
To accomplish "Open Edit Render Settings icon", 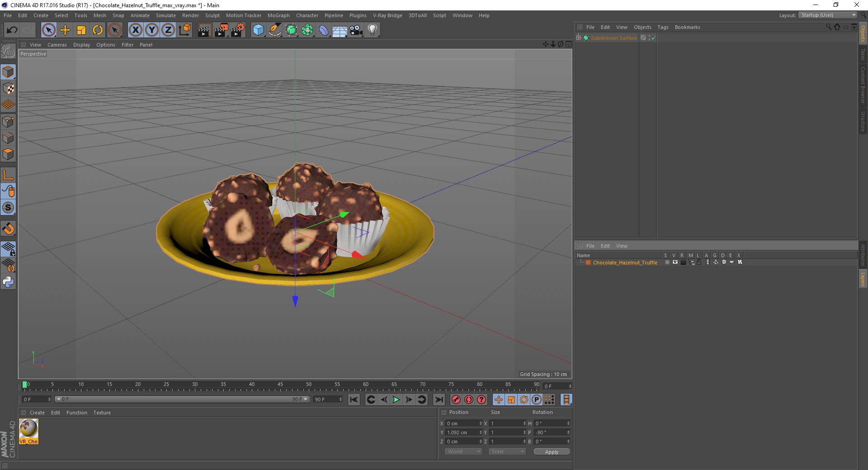I will tap(238, 30).
